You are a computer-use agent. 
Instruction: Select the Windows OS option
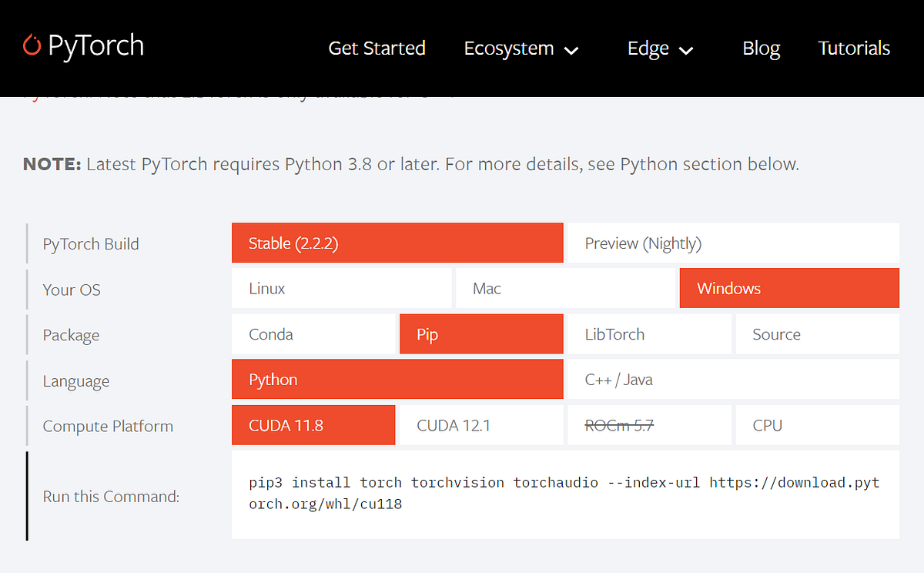[789, 289]
